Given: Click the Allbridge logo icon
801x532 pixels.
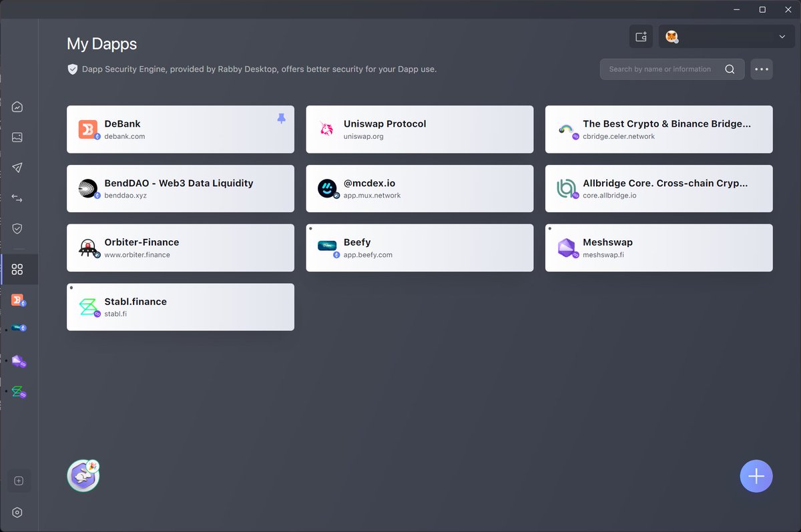Looking at the screenshot, I should pos(567,189).
